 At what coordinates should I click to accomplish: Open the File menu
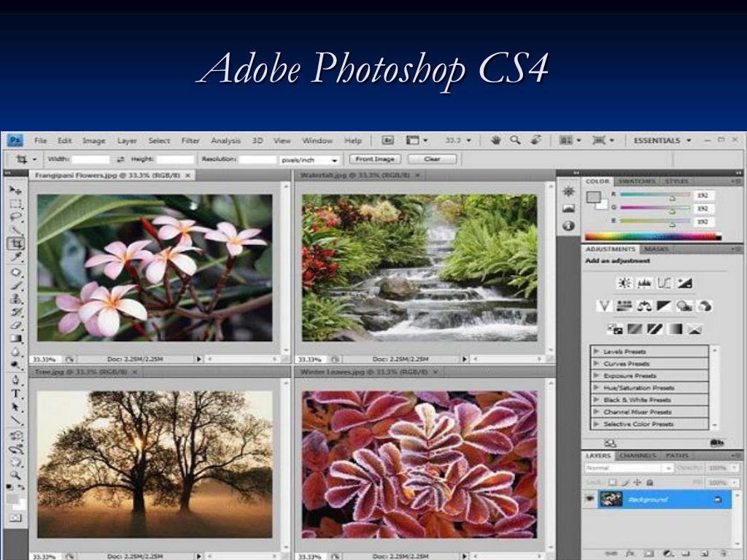[41, 141]
